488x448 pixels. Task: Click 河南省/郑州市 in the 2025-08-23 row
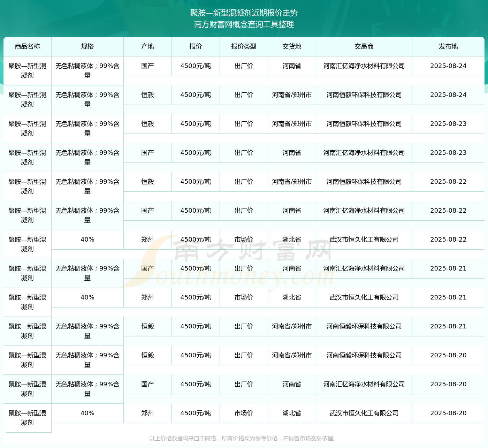pos(292,124)
